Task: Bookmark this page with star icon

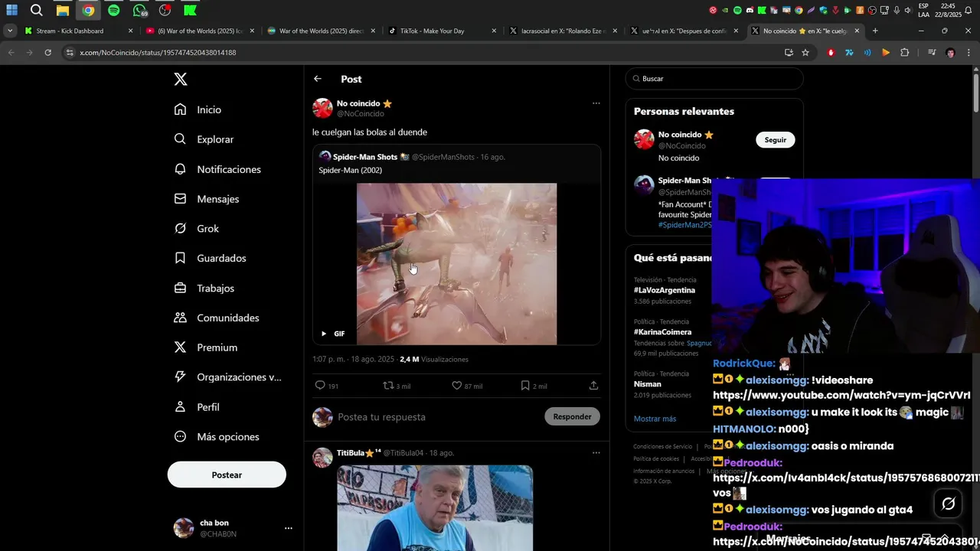Action: pos(805,52)
